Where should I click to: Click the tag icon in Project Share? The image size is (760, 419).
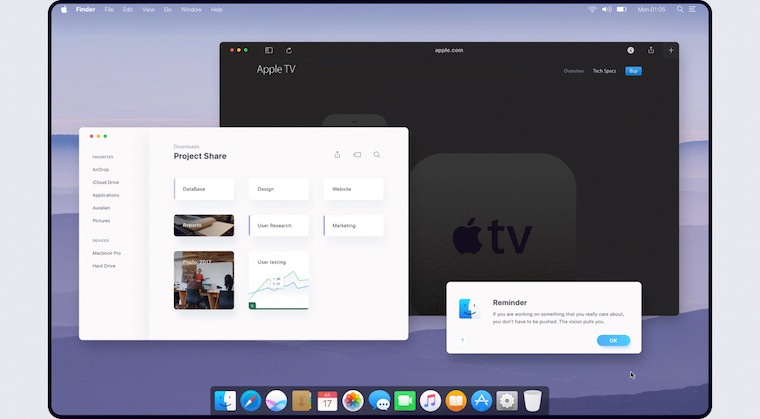coord(357,155)
